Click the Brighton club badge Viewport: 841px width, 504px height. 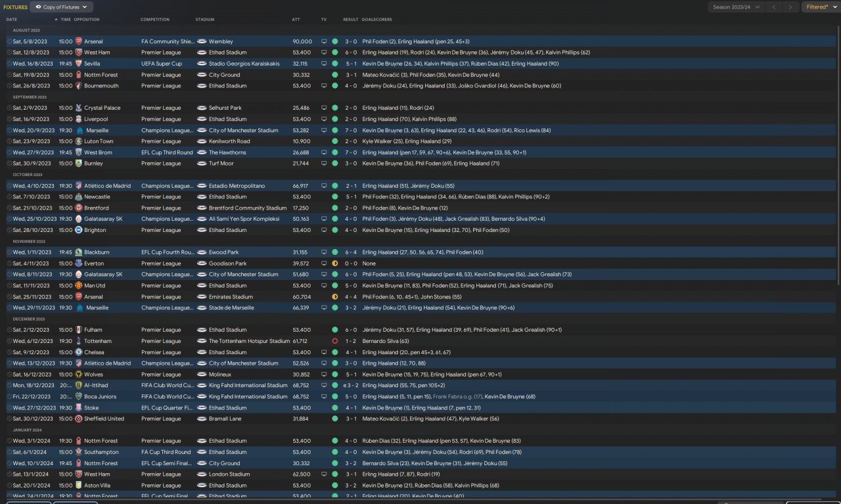coord(79,231)
